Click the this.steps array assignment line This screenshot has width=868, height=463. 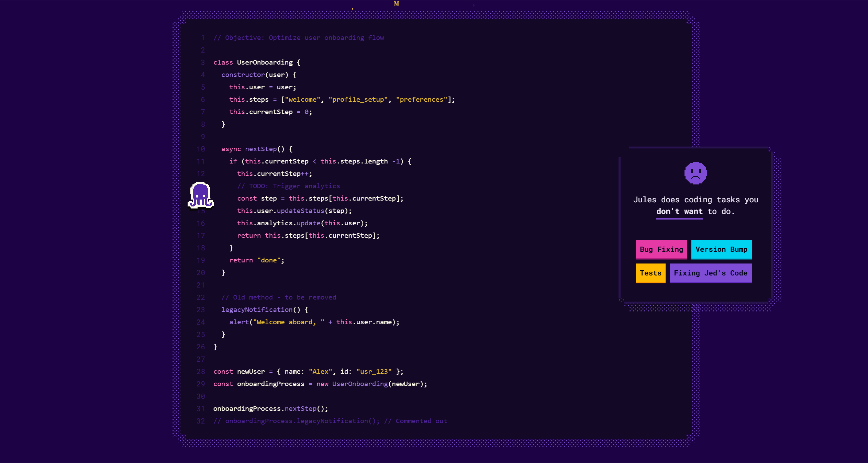342,100
